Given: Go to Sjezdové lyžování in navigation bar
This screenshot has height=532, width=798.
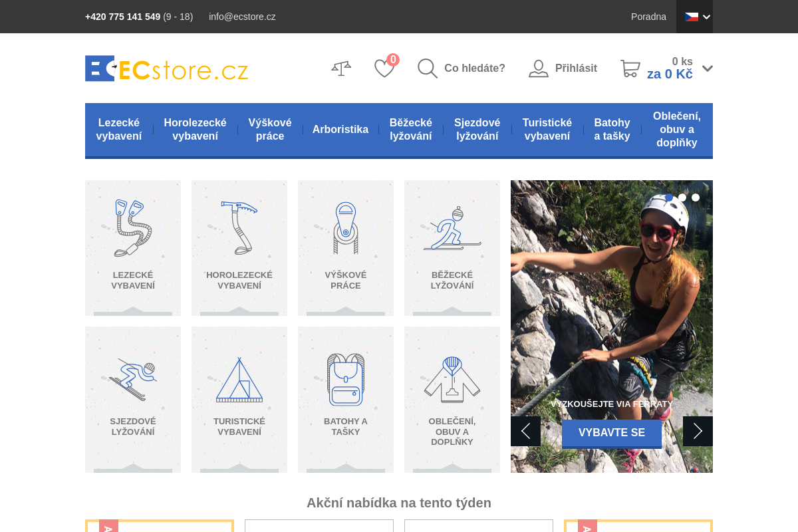Looking at the screenshot, I should 477,130.
